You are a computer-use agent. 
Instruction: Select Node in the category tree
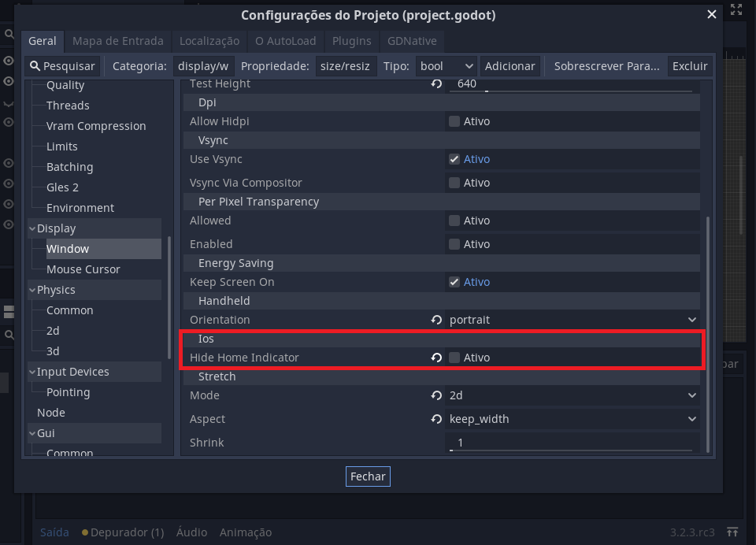coord(50,413)
